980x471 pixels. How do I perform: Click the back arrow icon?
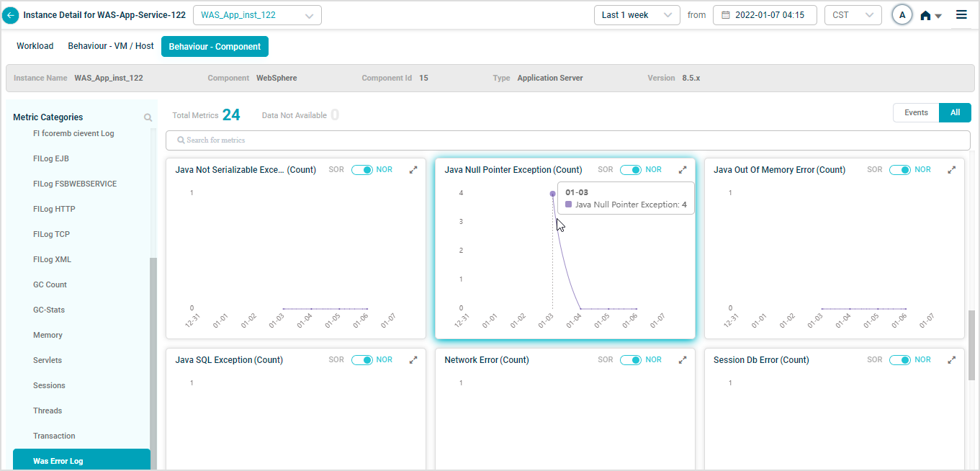point(11,15)
